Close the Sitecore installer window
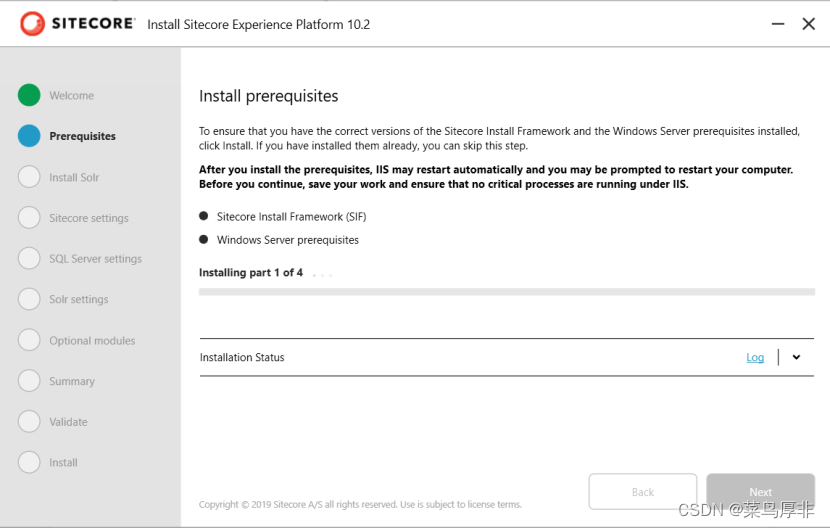Image resolution: width=830 pixels, height=528 pixels. [808, 24]
